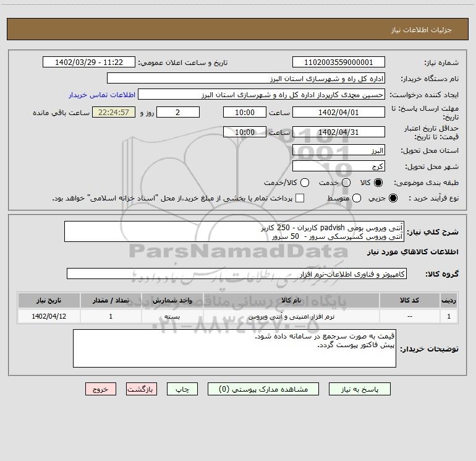Click the ردیف column header

click(x=449, y=300)
